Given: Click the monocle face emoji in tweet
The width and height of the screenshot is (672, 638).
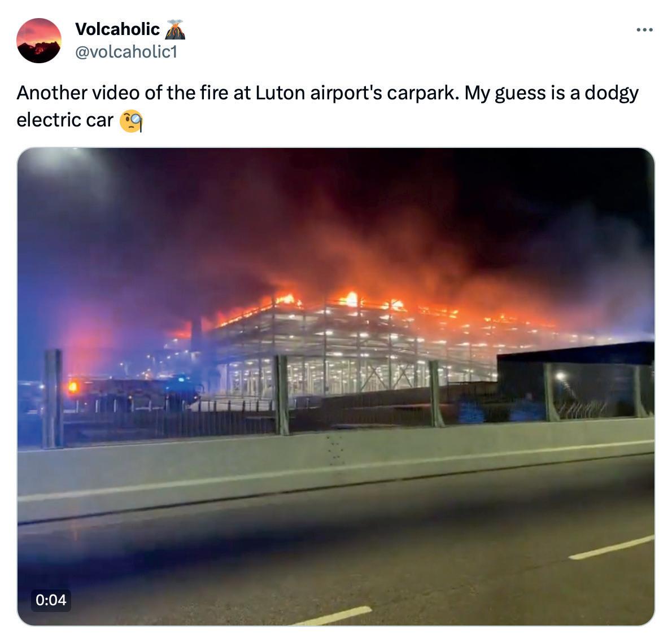Looking at the screenshot, I should tap(130, 121).
